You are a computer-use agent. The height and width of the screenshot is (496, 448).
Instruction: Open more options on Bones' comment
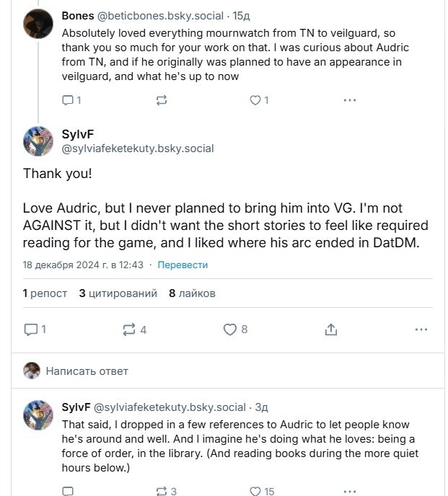click(348, 100)
